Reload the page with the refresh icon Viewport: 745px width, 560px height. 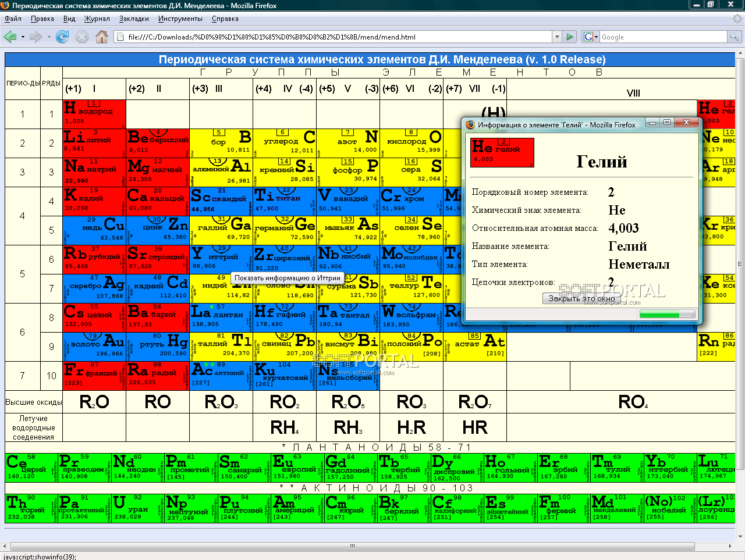point(62,37)
